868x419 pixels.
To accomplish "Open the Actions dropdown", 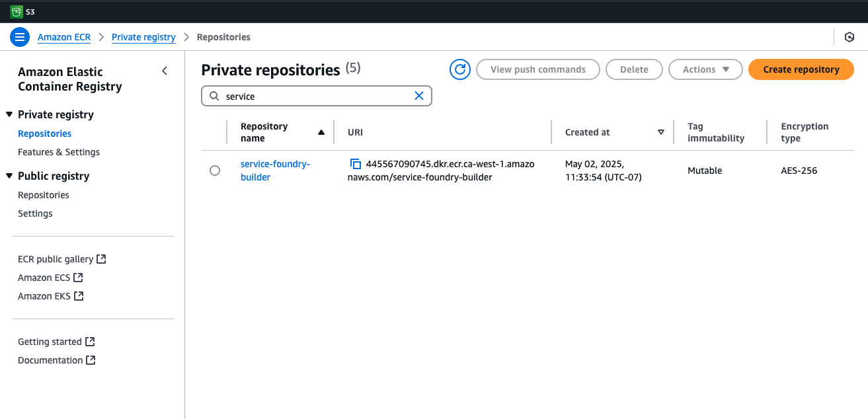I will pos(705,69).
